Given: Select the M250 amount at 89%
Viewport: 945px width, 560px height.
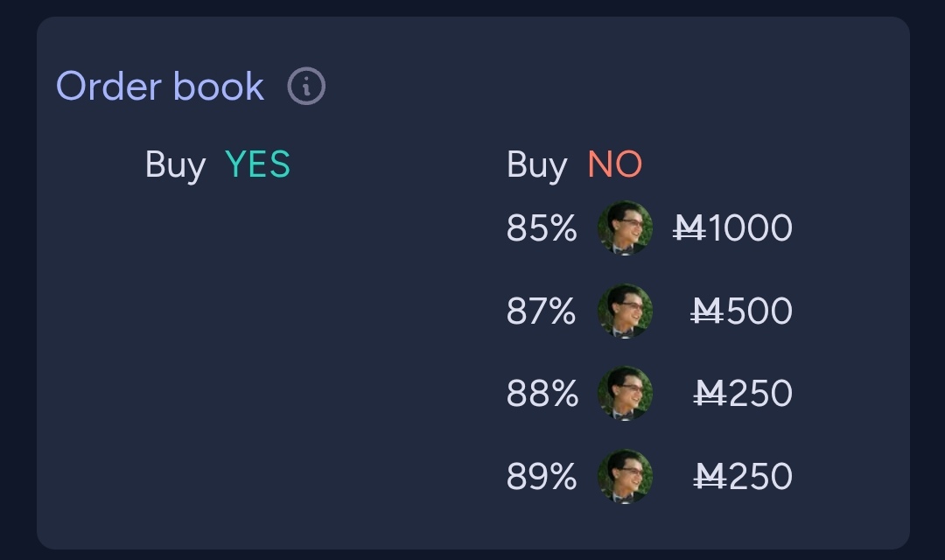Looking at the screenshot, I should click(x=743, y=477).
